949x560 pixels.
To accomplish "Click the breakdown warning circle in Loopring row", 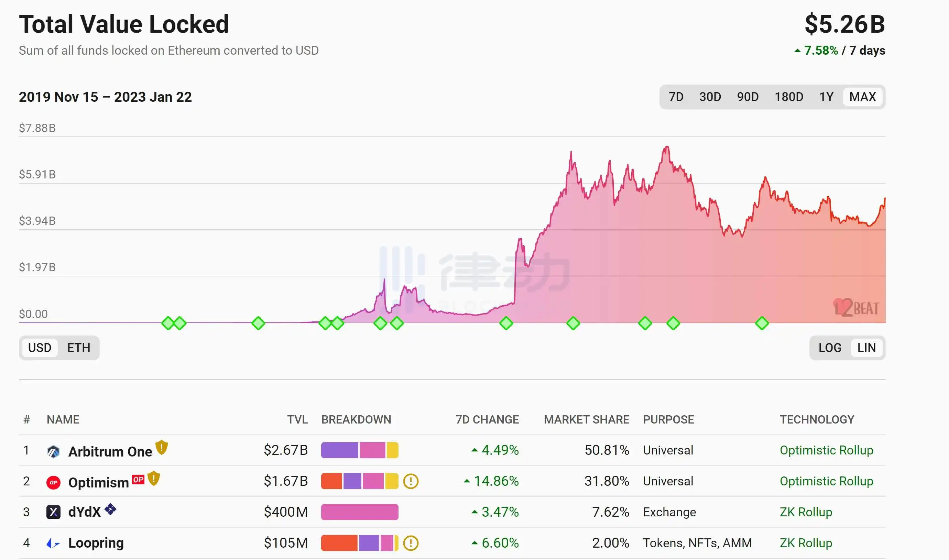I will click(x=411, y=543).
